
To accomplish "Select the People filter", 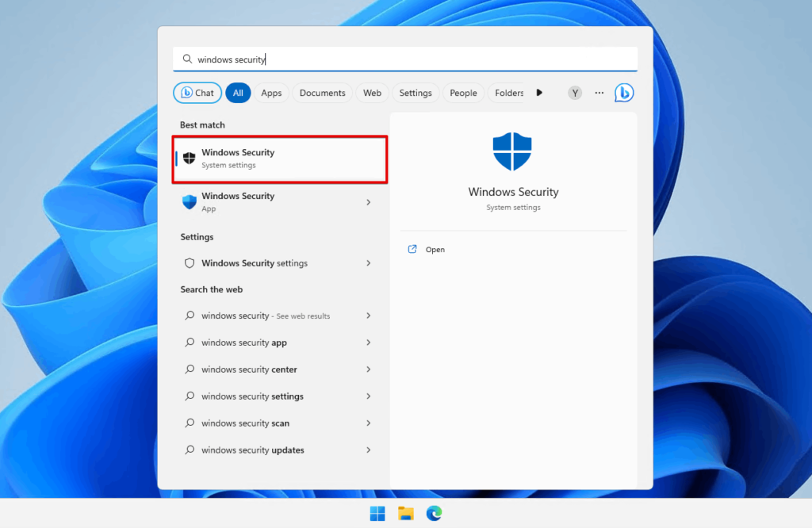I will pos(463,93).
